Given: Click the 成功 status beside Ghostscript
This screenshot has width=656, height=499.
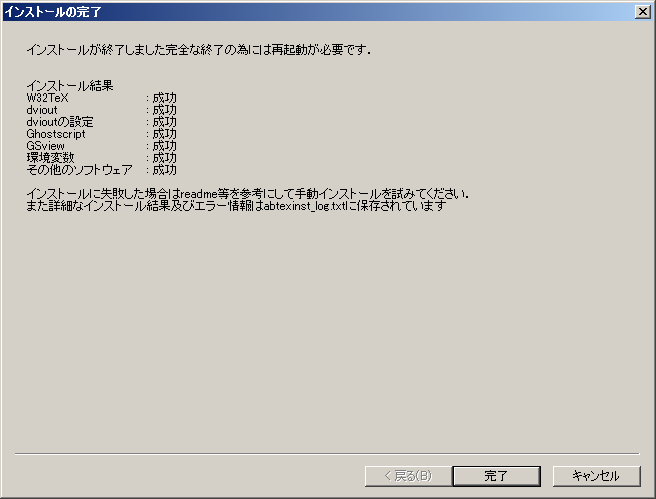Looking at the screenshot, I should coord(164,134).
